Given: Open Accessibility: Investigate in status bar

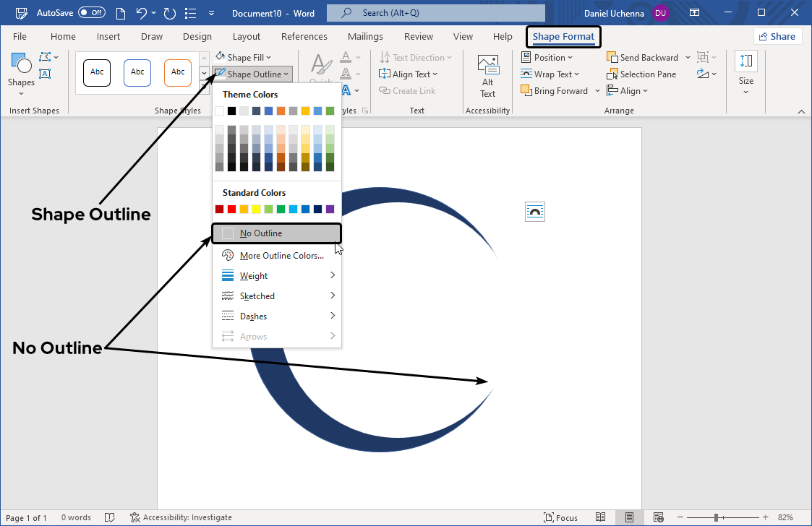Looking at the screenshot, I should 181,517.
